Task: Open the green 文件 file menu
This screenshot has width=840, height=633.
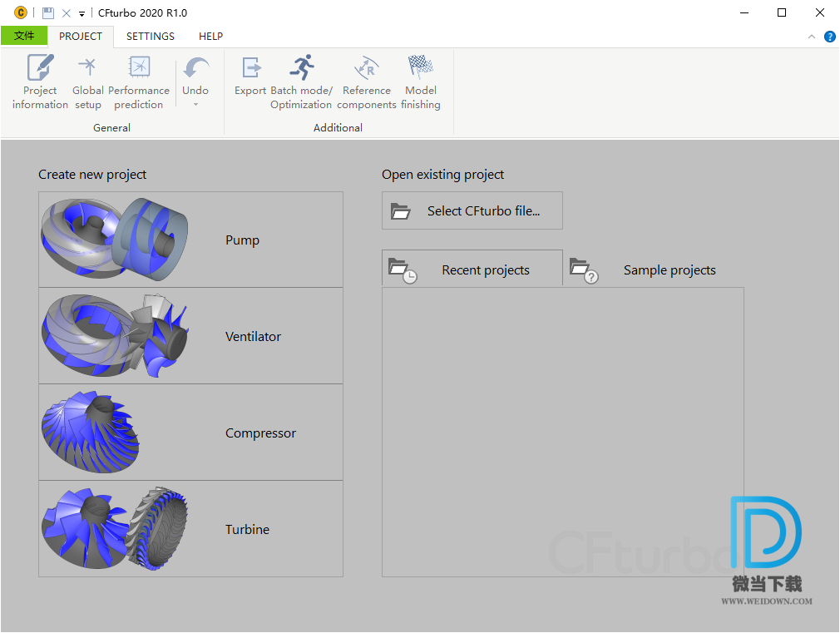Action: coord(24,36)
